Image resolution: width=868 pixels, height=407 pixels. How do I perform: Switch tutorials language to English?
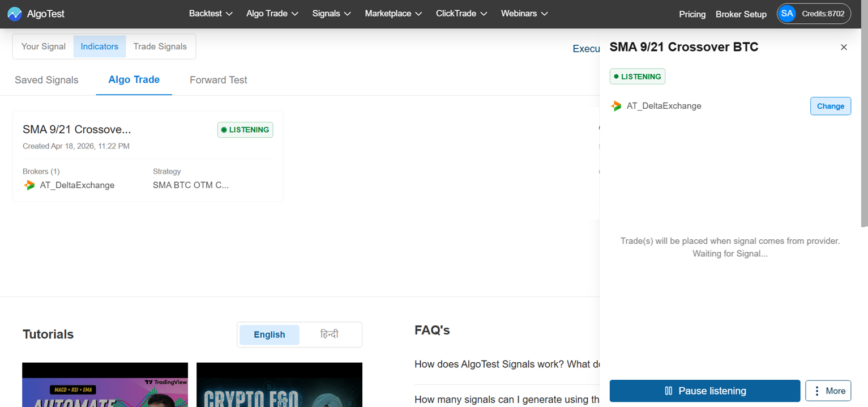269,334
